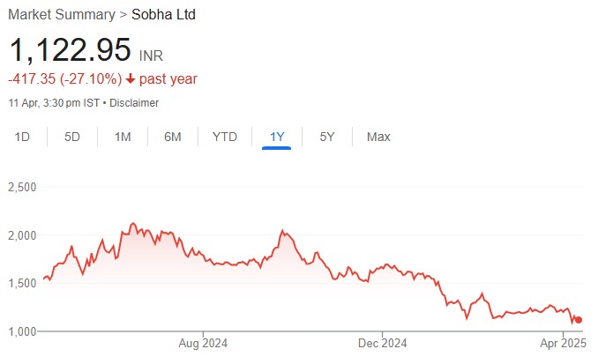Switch to the 1D time range
This screenshot has height=364, width=598.
click(23, 137)
